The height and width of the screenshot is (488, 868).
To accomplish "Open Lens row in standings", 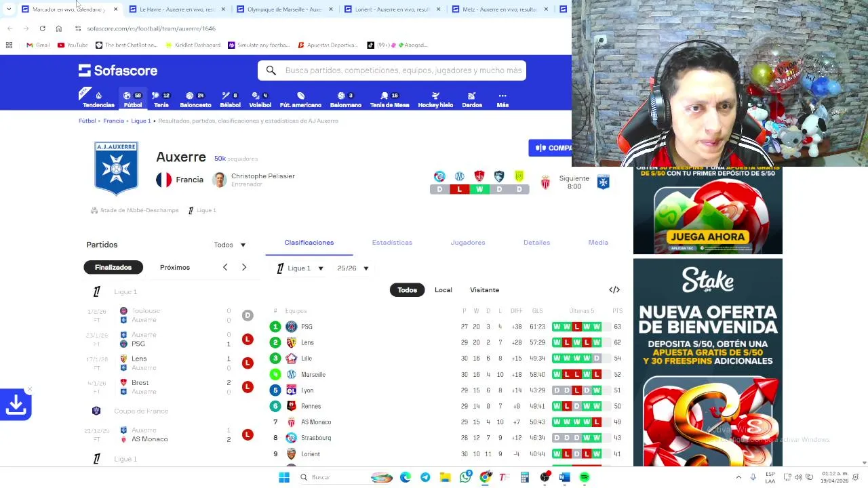I will pos(446,342).
